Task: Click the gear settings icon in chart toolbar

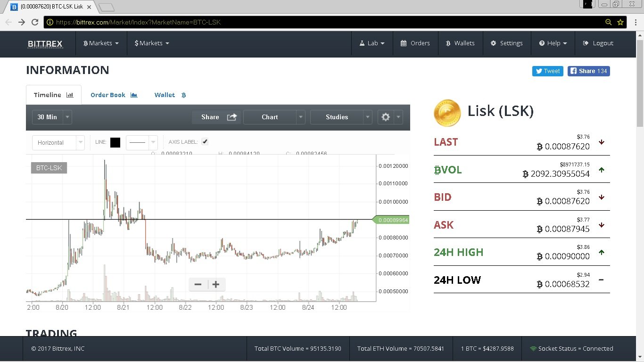Action: (x=386, y=117)
